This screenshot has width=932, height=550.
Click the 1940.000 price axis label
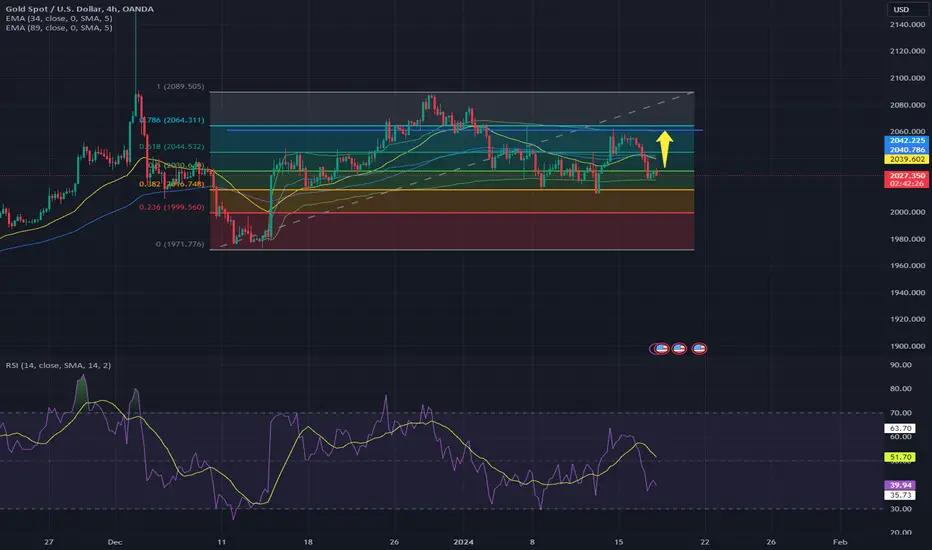tap(907, 293)
